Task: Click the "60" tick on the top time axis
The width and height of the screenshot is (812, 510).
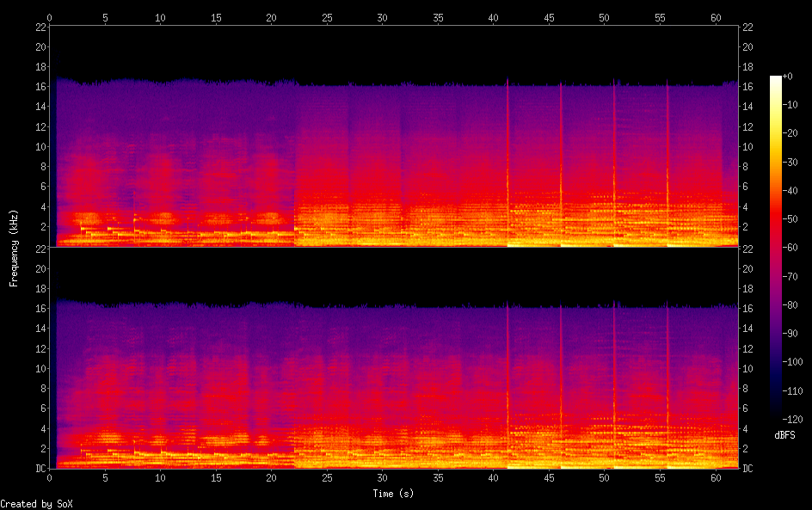Action: (716, 17)
